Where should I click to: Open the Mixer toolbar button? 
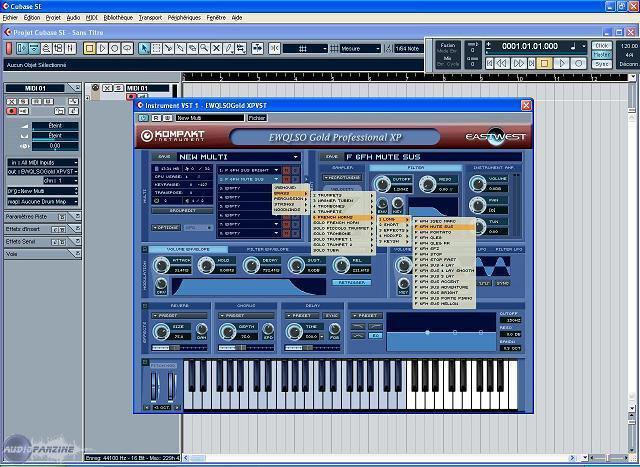click(71, 49)
